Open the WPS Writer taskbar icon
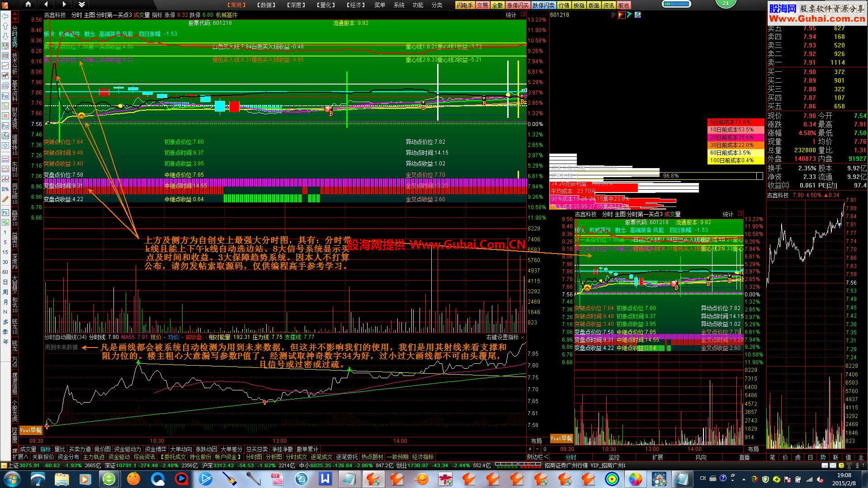The width and height of the screenshot is (868, 488). pos(325,479)
